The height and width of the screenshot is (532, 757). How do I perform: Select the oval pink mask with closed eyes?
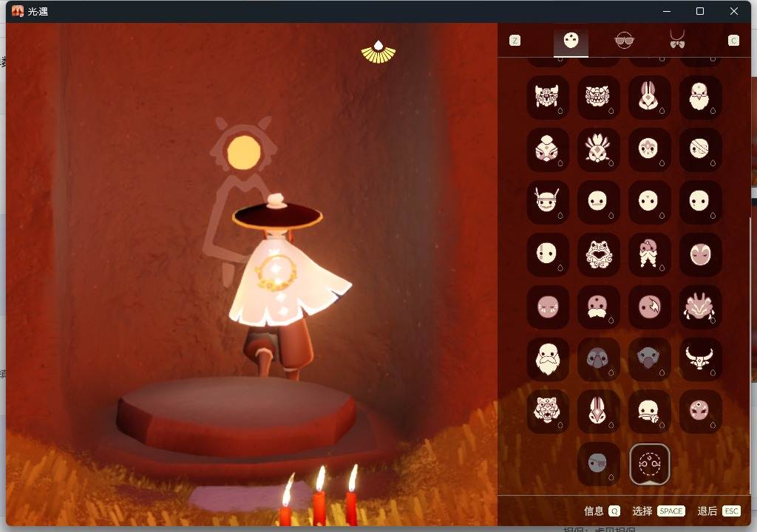(x=699, y=254)
